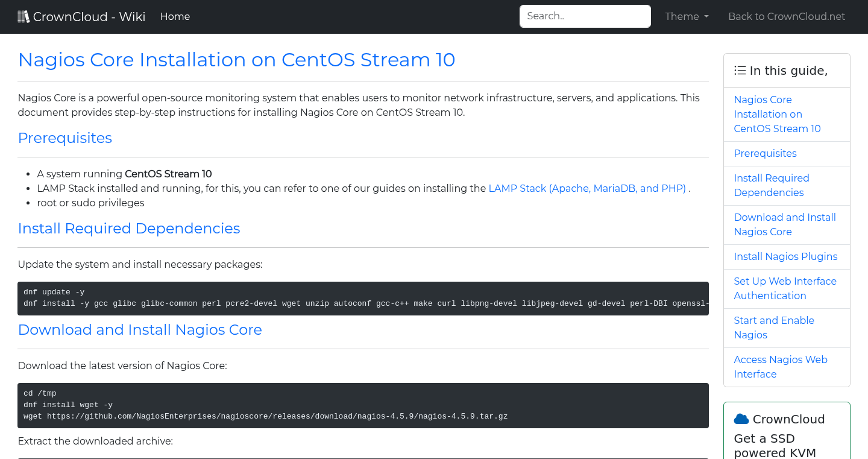Select Home in the navigation bar
This screenshot has height=459, width=868.
(x=175, y=16)
